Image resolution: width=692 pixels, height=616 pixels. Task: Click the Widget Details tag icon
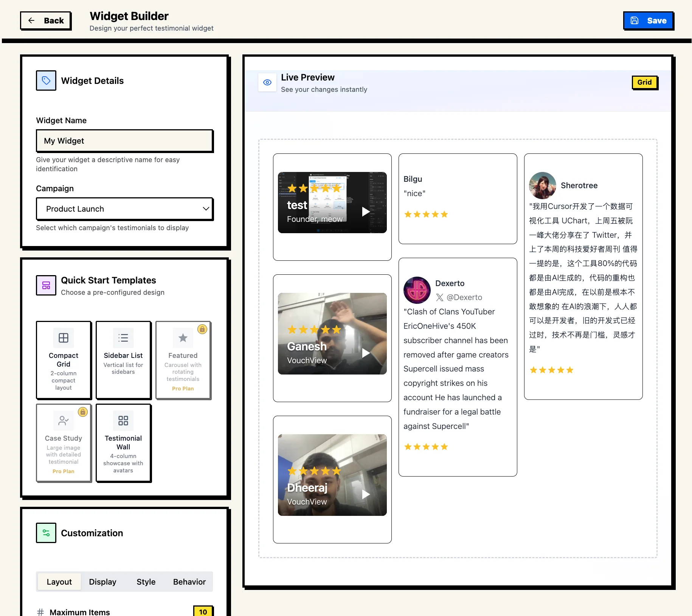[x=46, y=80]
